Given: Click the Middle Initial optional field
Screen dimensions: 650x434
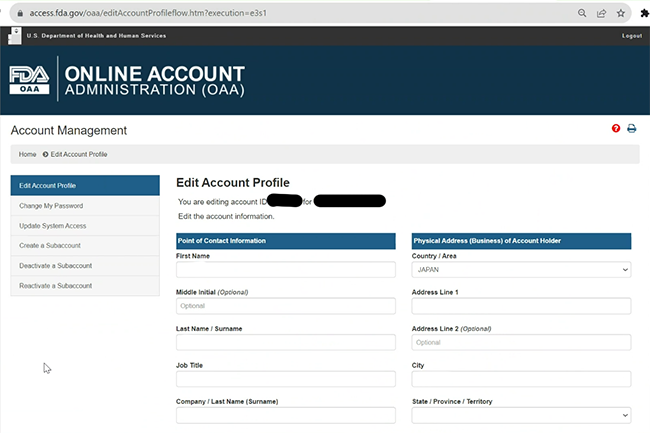Looking at the screenshot, I should 286,306.
